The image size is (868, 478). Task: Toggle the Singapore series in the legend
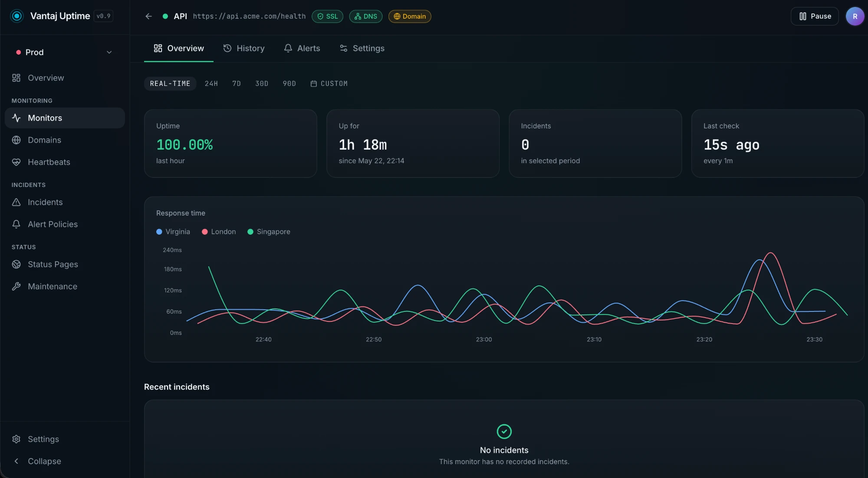[x=269, y=232]
